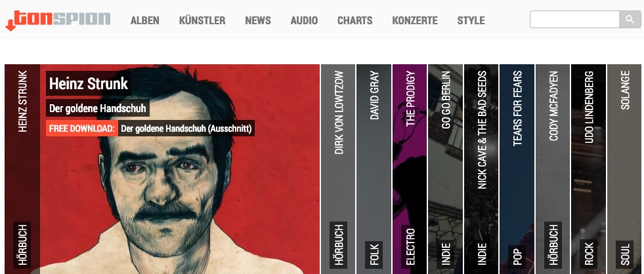Click the Tonspion logo
Screen dimensions: 644x274
pos(58,20)
